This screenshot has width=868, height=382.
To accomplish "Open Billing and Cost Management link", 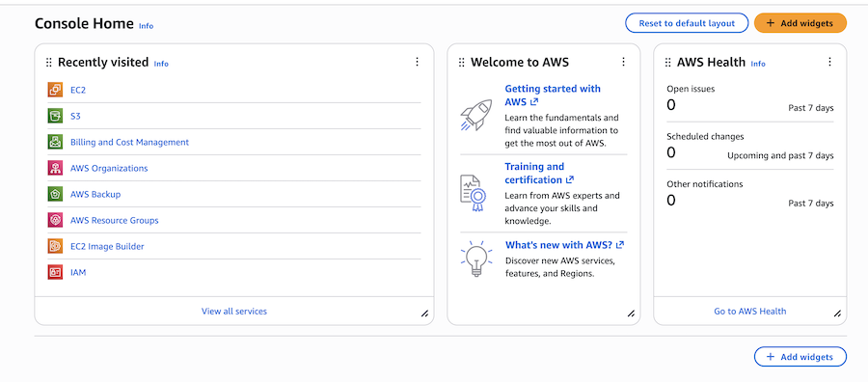I will click(129, 142).
